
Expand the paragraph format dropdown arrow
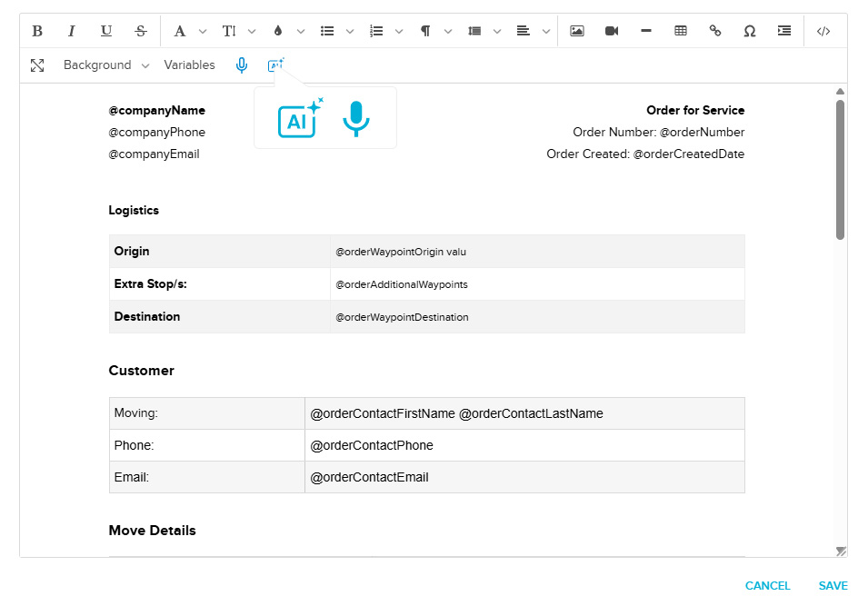tap(448, 32)
